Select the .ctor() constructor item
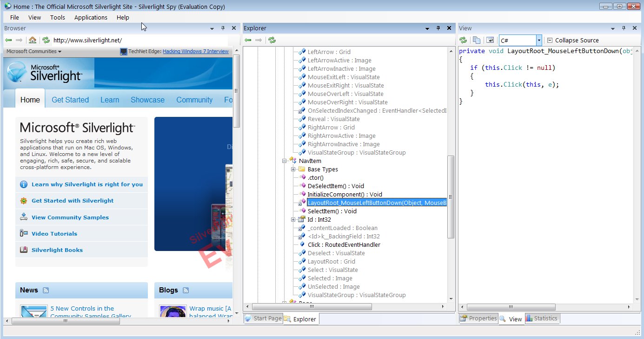 [315, 177]
